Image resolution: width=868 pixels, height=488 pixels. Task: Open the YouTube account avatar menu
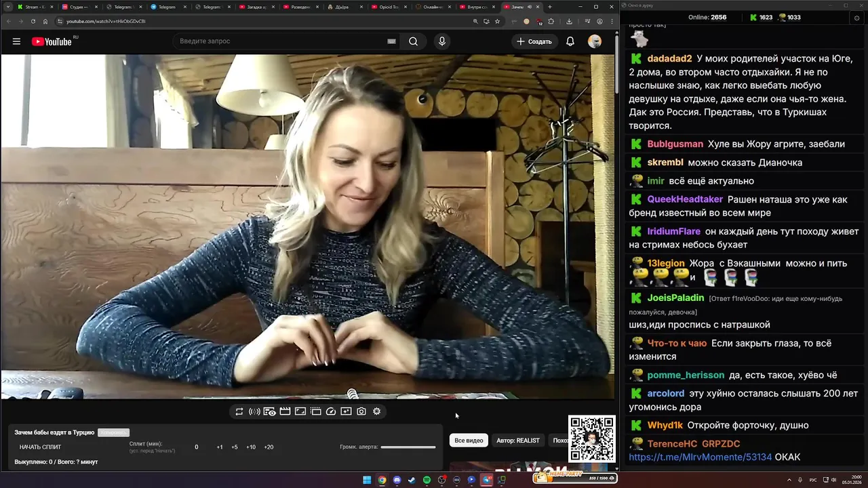tap(595, 41)
